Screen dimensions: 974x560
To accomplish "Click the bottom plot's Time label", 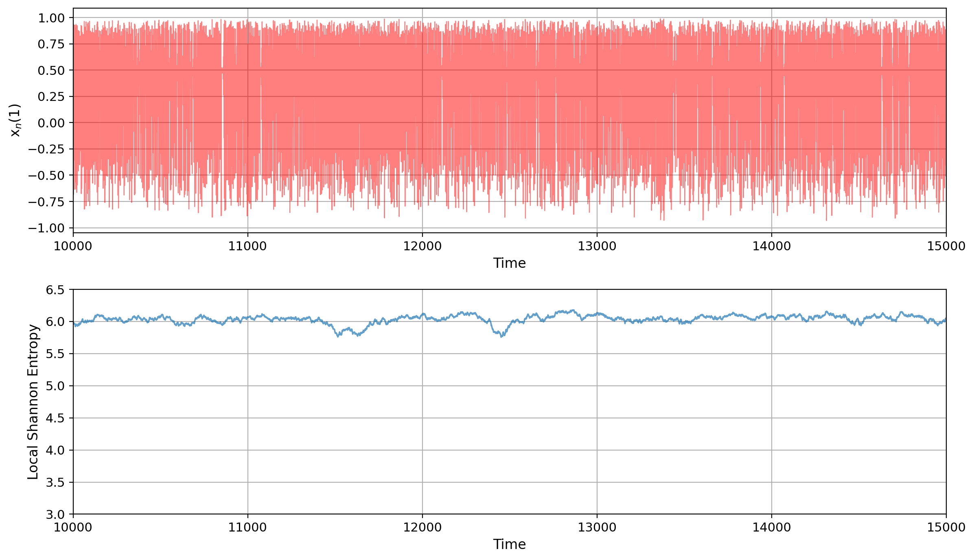I will point(509,545).
